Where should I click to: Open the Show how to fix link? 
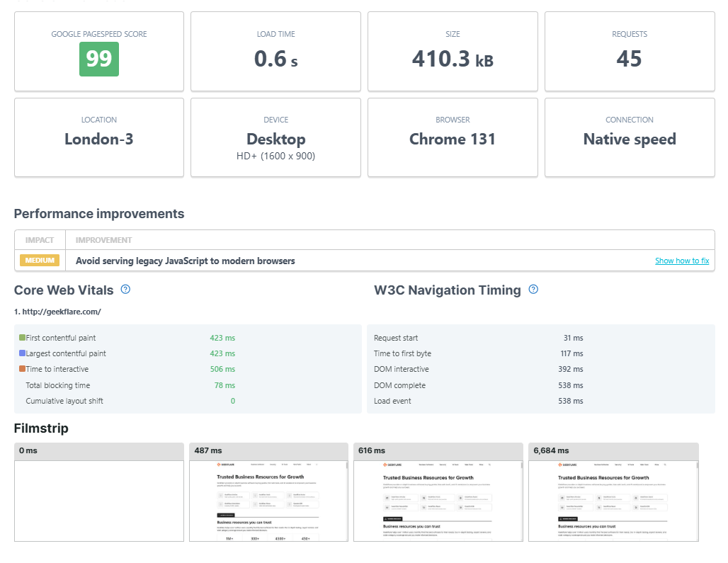[681, 261]
